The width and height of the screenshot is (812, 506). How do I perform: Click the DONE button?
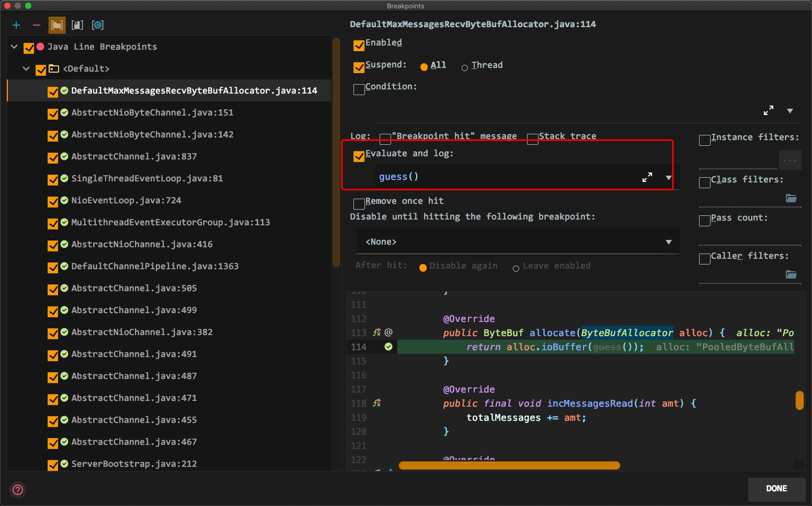point(776,488)
